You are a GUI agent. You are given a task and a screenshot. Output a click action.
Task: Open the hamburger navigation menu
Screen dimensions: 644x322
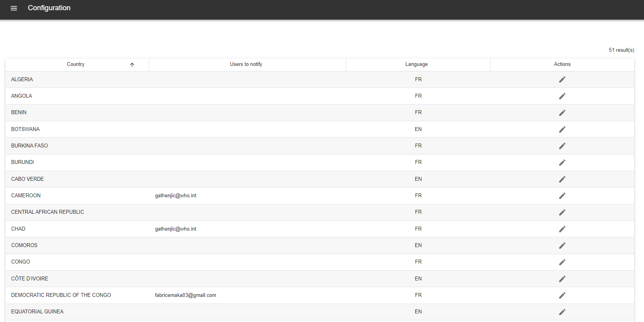coord(14,8)
